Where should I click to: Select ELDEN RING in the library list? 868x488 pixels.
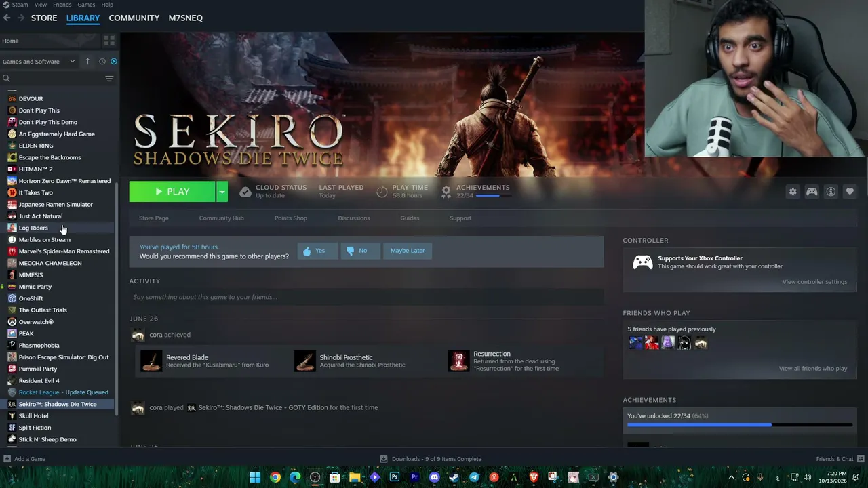tap(35, 146)
